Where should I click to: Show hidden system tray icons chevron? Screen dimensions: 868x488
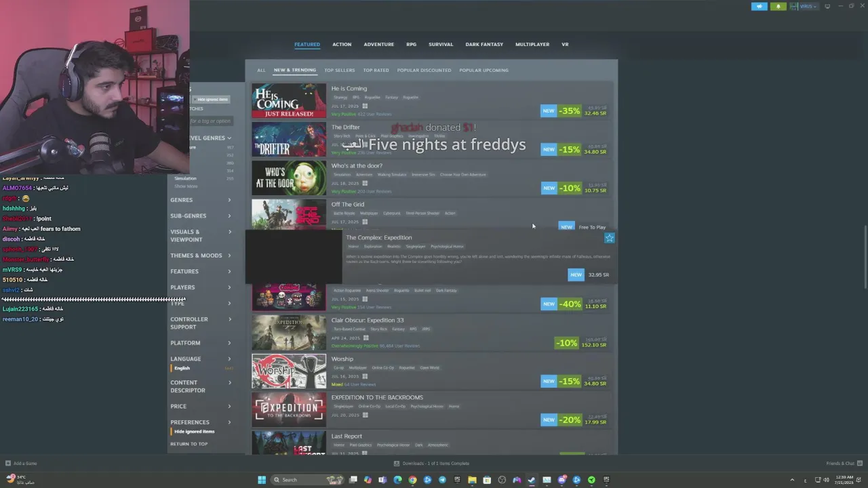point(792,480)
